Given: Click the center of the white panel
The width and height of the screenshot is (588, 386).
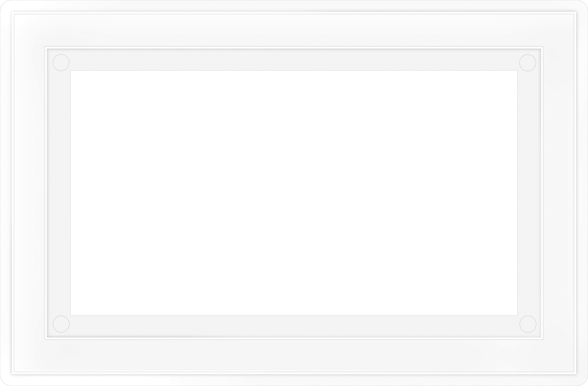Looking at the screenshot, I should click(294, 193).
